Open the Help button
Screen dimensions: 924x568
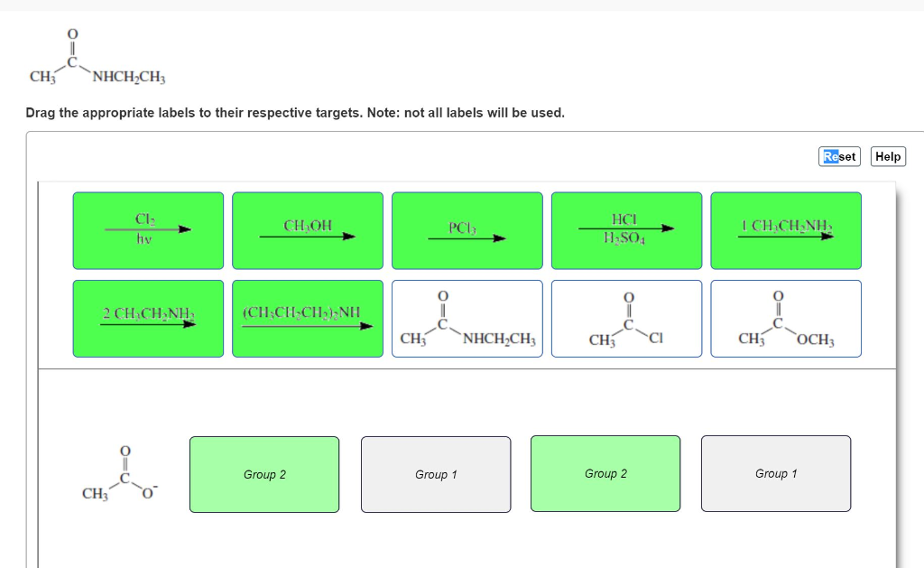point(887,156)
